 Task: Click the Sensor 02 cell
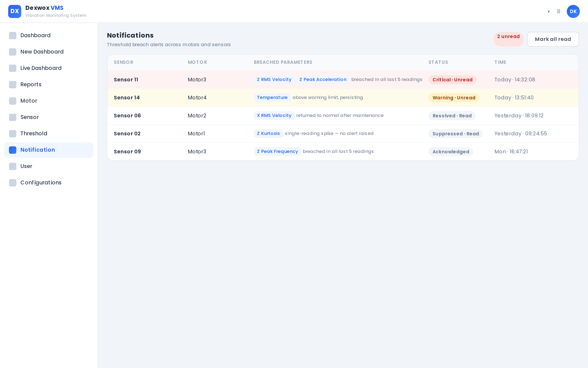pos(127,134)
